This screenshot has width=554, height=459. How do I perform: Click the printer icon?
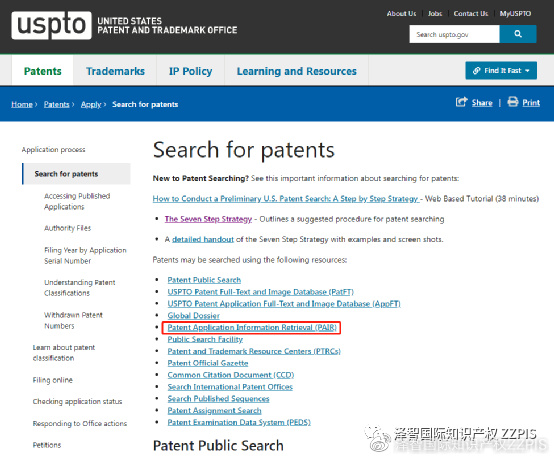click(513, 102)
